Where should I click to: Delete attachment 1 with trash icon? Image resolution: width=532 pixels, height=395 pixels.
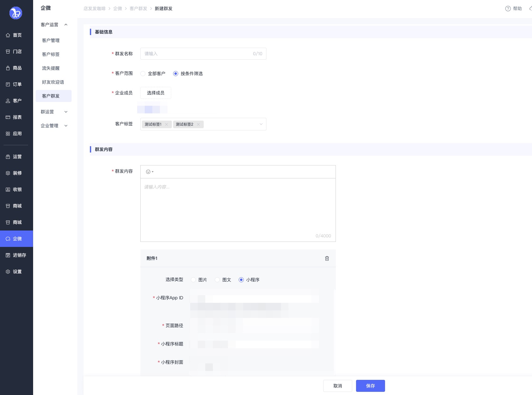click(x=327, y=258)
